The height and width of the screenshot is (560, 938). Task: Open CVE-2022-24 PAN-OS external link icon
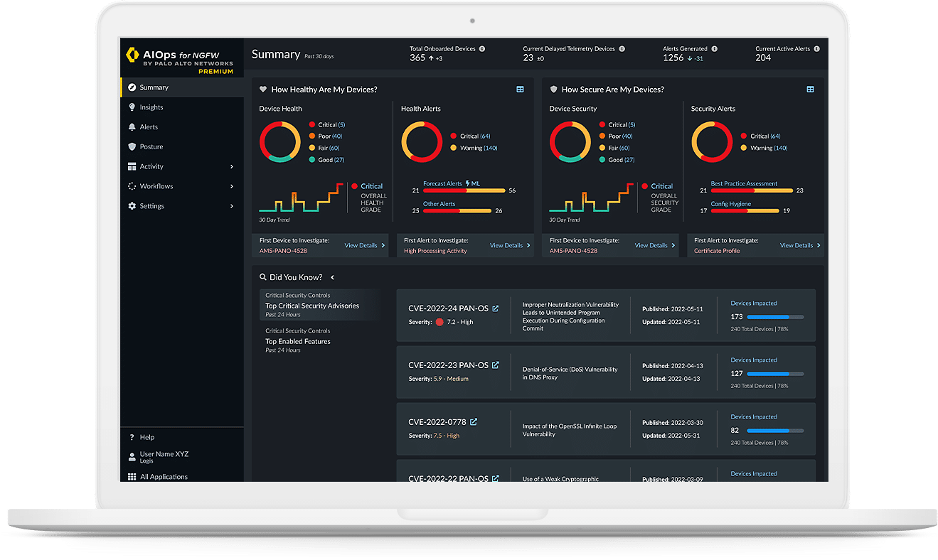click(x=496, y=308)
